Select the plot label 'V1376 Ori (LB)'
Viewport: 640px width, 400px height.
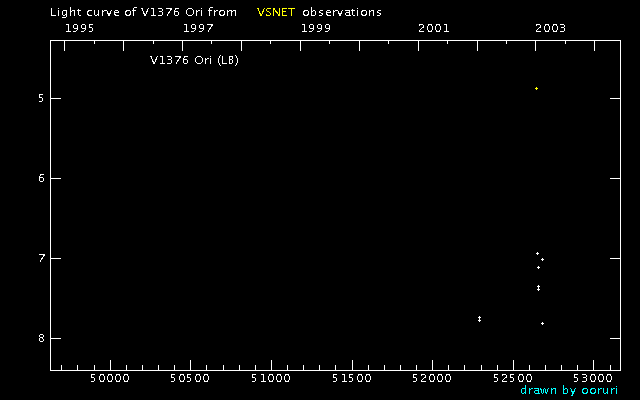pos(194,60)
